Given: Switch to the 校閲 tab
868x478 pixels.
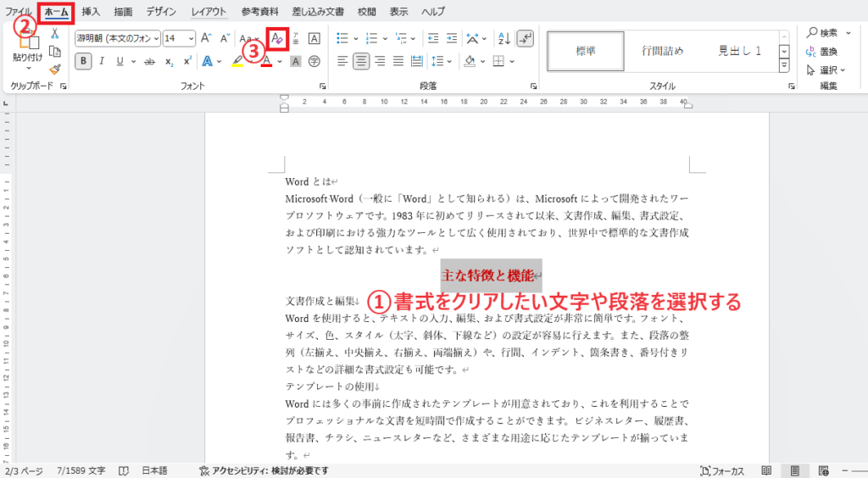Looking at the screenshot, I should coord(366,12).
